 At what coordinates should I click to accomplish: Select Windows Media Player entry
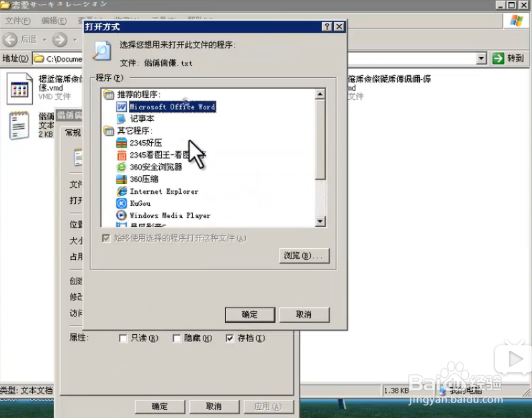coord(170,215)
